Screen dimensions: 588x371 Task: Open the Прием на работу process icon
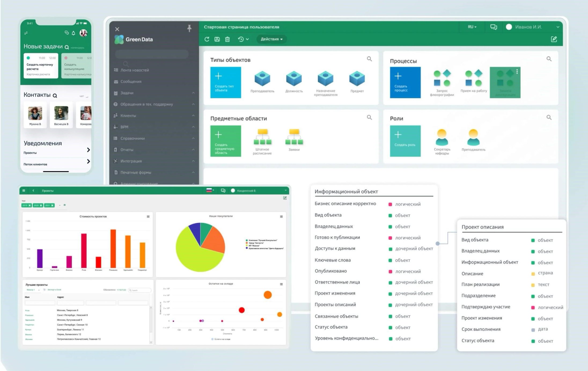[x=474, y=78]
